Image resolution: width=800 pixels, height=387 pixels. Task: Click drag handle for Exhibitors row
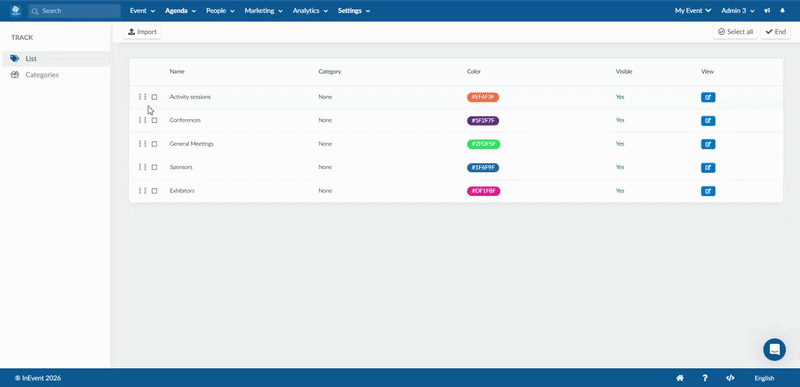coord(142,191)
